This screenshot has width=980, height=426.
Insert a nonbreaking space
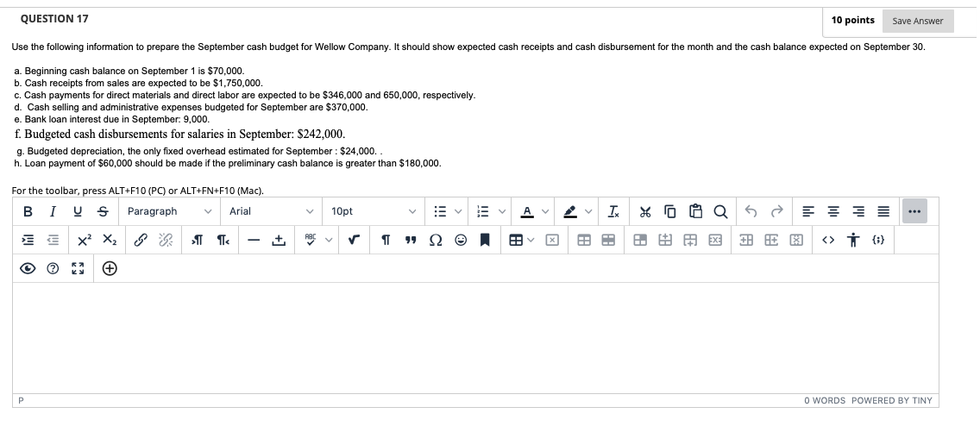coord(279,240)
